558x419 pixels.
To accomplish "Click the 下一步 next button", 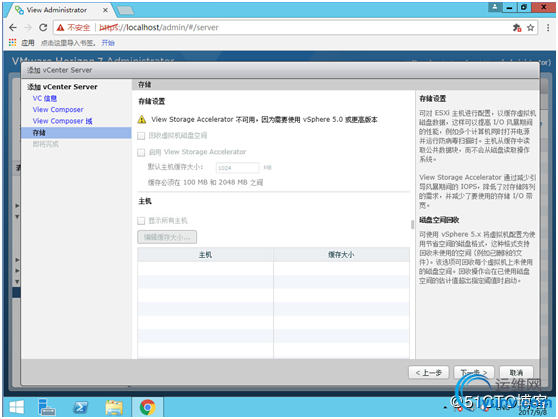I will (x=474, y=373).
